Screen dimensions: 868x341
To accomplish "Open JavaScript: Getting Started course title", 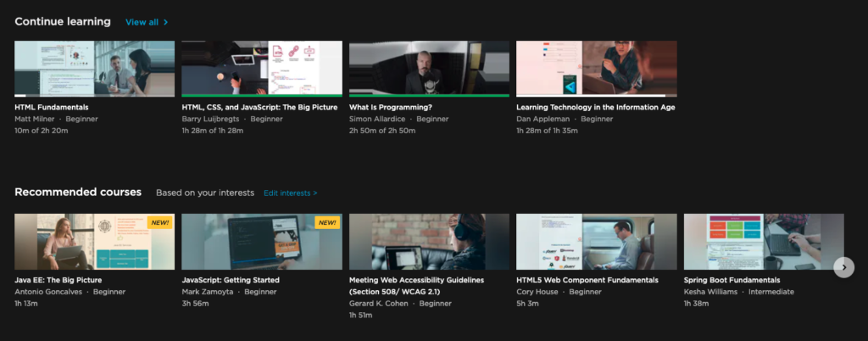I will [231, 280].
